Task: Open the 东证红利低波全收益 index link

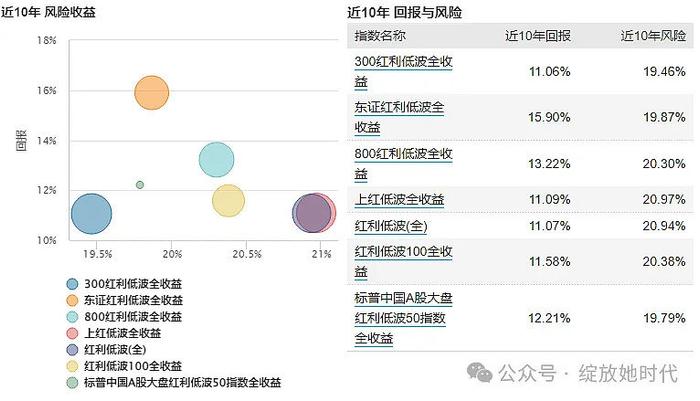Action: coord(400,117)
